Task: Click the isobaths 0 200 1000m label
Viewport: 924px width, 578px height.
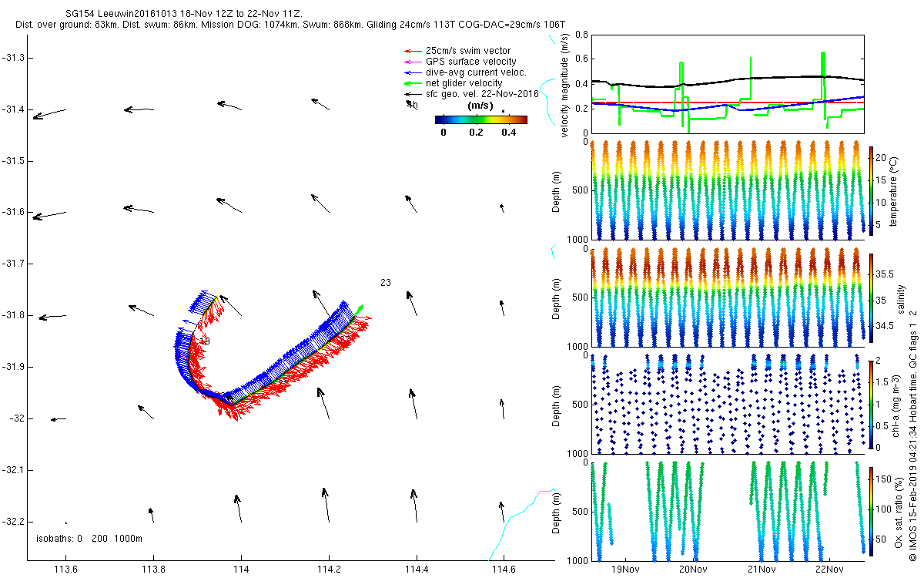Action: tap(89, 538)
